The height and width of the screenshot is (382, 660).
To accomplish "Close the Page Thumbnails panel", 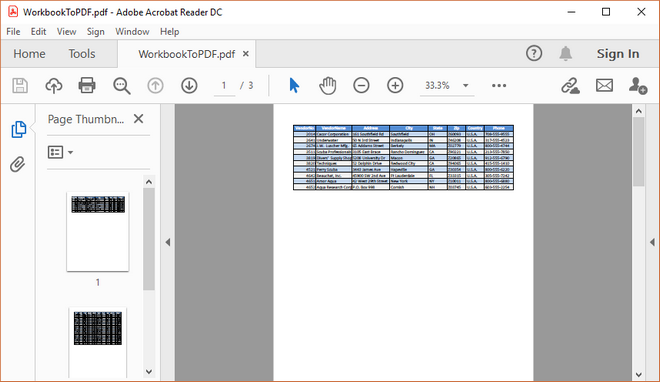I will (x=138, y=119).
